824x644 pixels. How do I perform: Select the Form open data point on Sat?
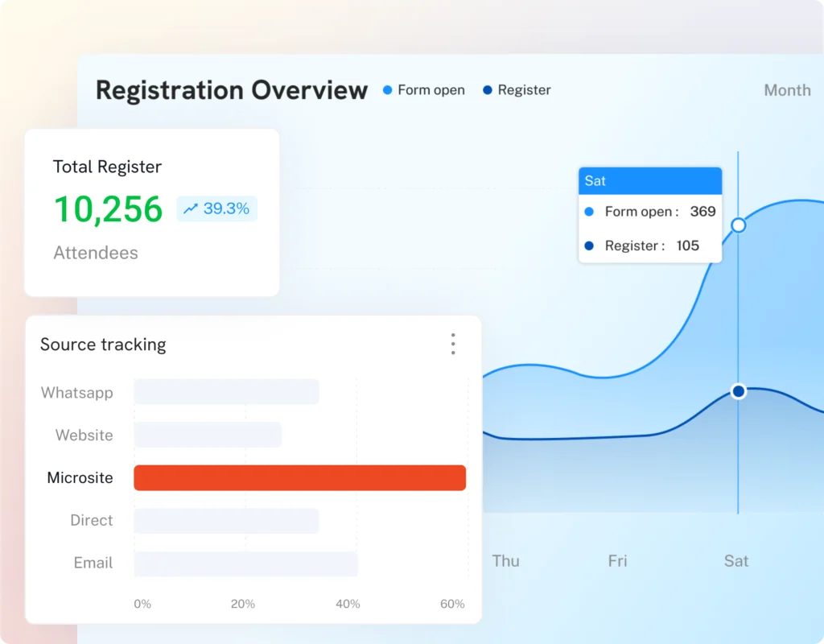739,225
